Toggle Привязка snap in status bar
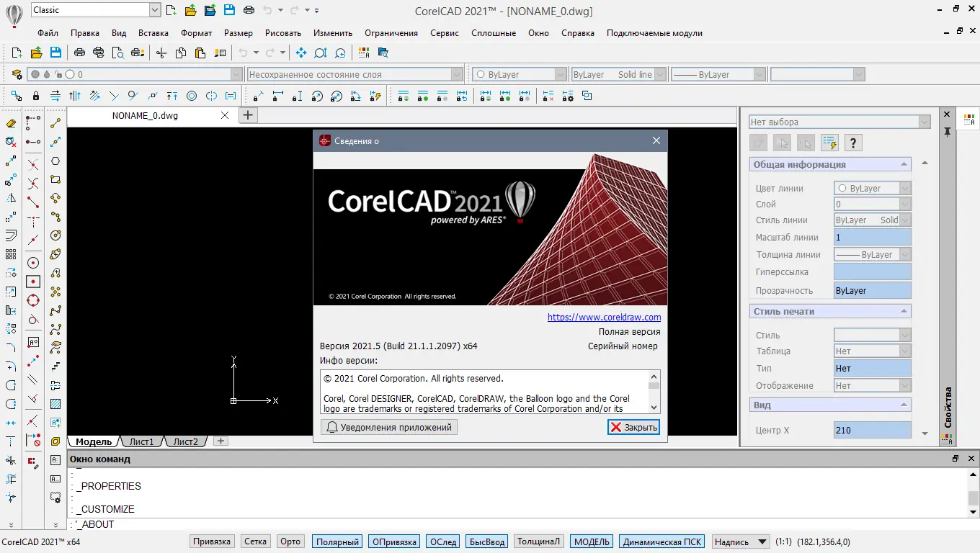Image resolution: width=980 pixels, height=553 pixels. point(212,541)
